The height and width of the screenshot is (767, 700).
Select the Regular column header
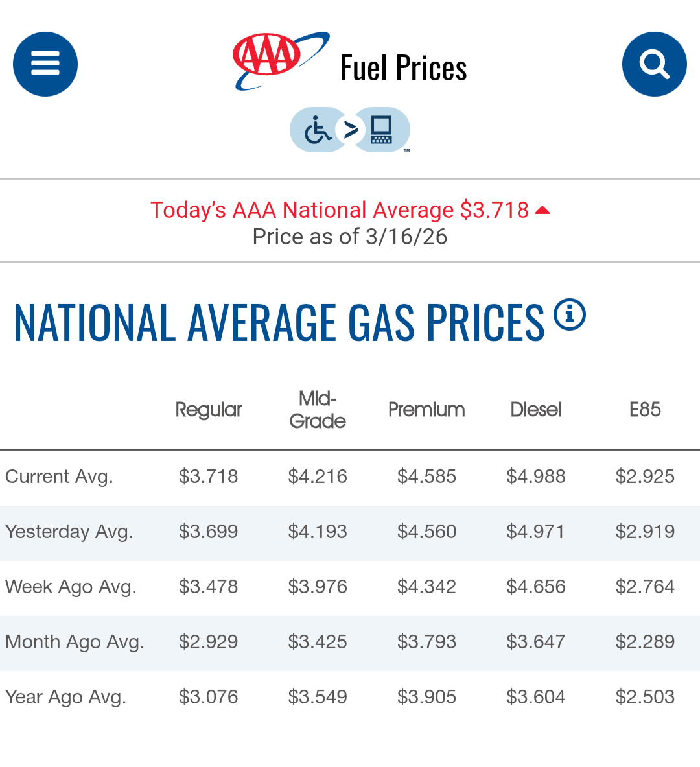(208, 409)
